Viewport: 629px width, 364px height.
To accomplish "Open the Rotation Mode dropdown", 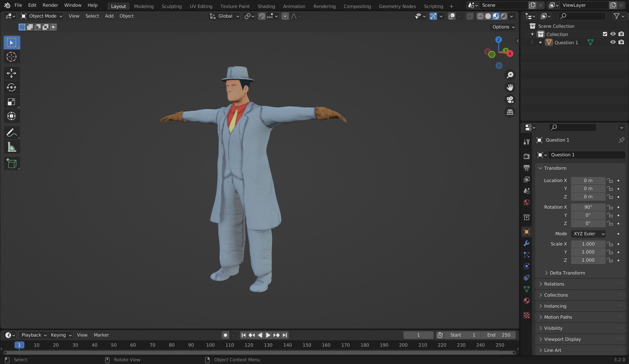I will click(588, 234).
